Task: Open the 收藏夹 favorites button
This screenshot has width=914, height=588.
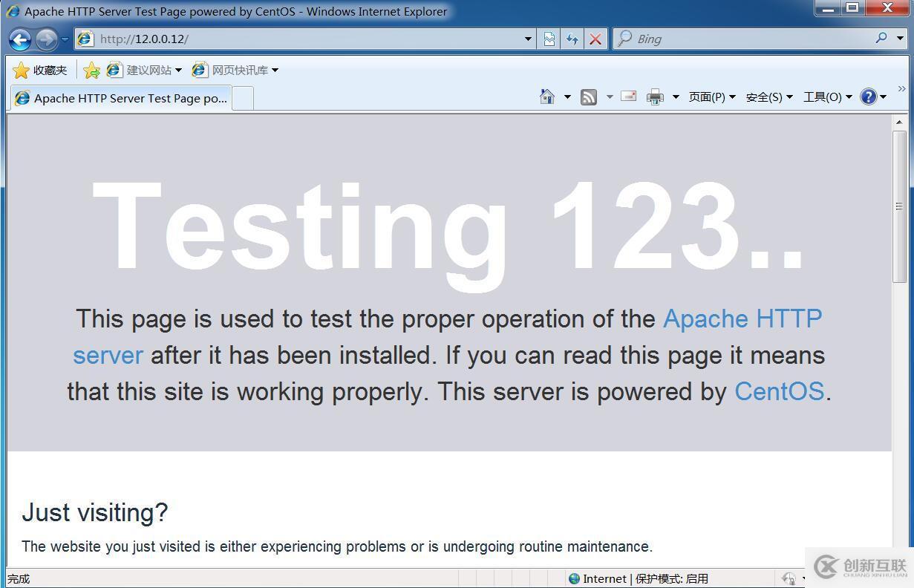Action: 40,70
